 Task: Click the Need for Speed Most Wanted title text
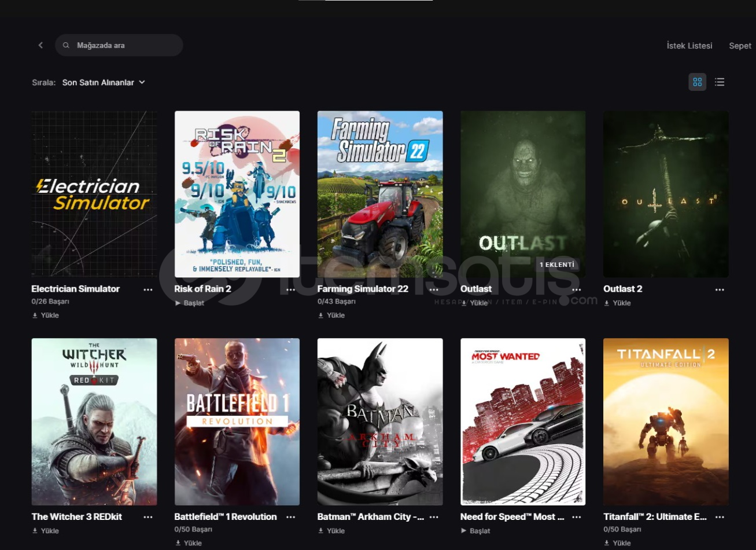click(x=512, y=516)
